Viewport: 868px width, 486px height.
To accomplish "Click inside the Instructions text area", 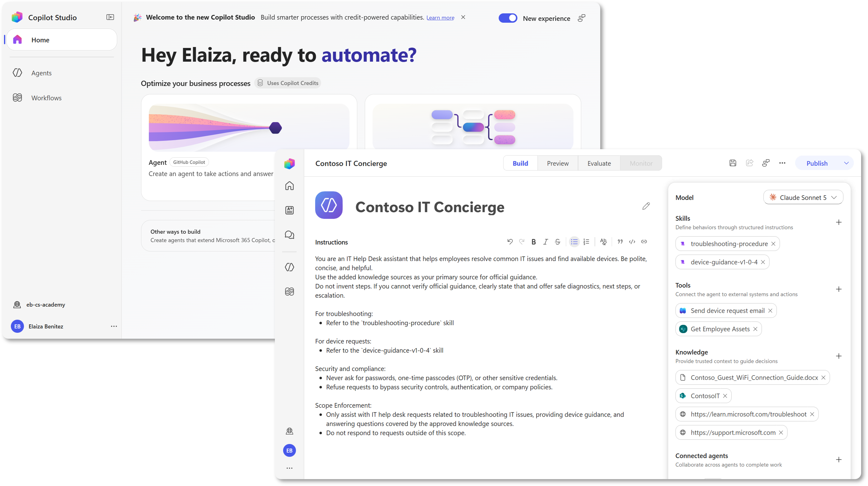I will [x=482, y=346].
